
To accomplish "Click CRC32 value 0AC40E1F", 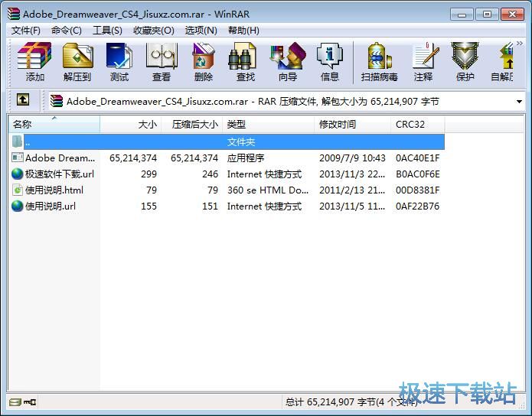I will pyautogui.click(x=417, y=158).
